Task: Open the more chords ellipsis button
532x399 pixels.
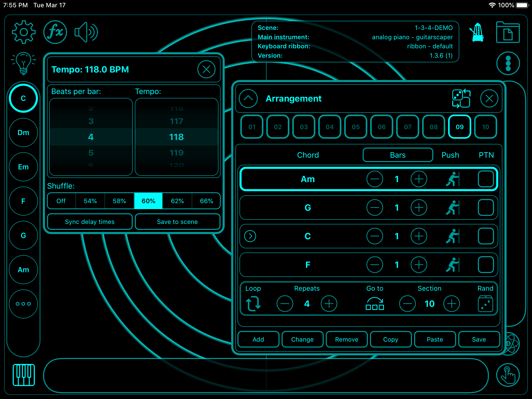Action: coord(23,304)
